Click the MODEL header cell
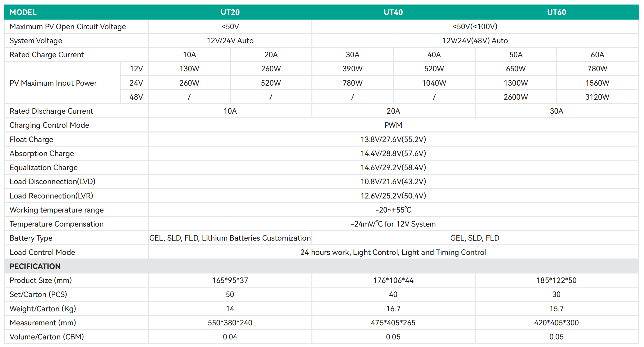The image size is (644, 347). (x=23, y=12)
